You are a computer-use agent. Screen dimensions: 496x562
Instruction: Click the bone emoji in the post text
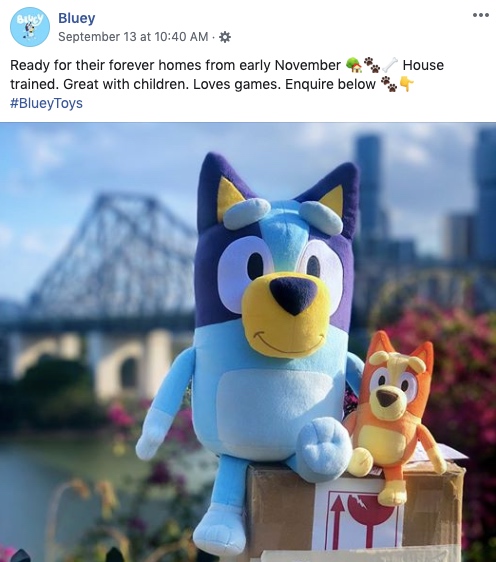click(390, 65)
